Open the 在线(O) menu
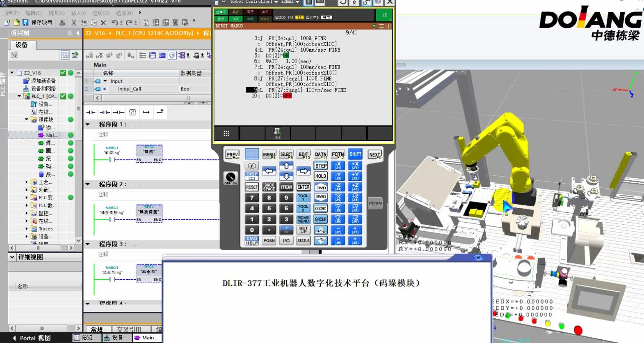Image resolution: width=644 pixels, height=343 pixels. pyautogui.click(x=101, y=13)
